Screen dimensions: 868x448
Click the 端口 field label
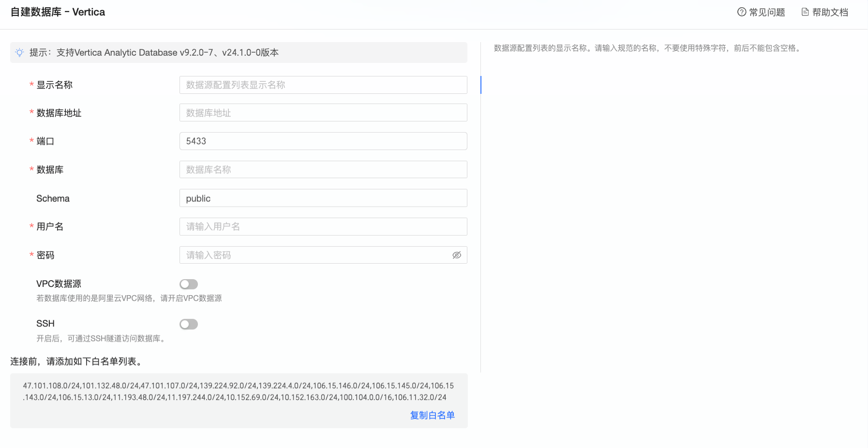(x=45, y=141)
